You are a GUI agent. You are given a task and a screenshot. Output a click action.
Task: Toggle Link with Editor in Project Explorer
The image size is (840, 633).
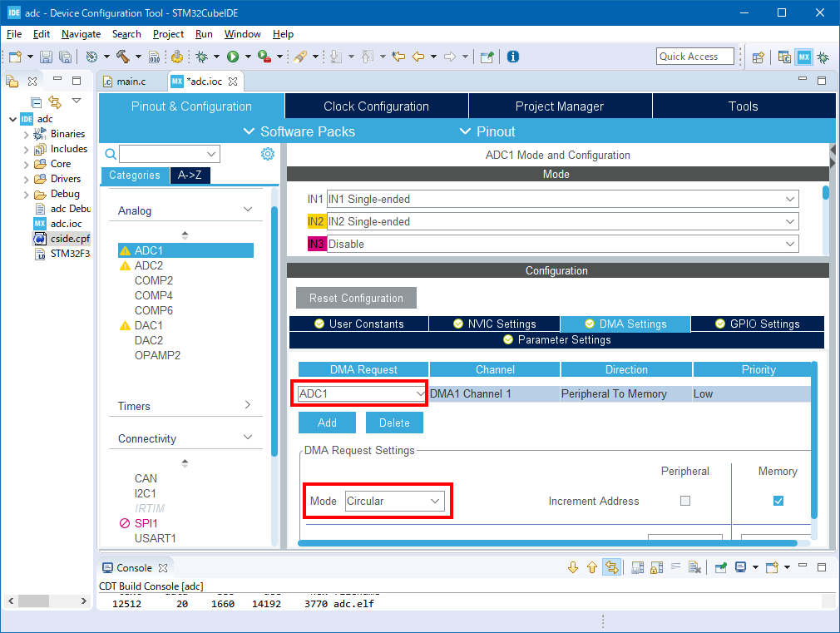pos(55,101)
